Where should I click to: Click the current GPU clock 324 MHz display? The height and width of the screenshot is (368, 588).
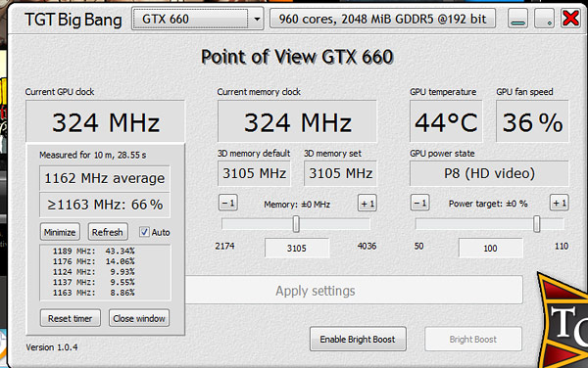(106, 121)
